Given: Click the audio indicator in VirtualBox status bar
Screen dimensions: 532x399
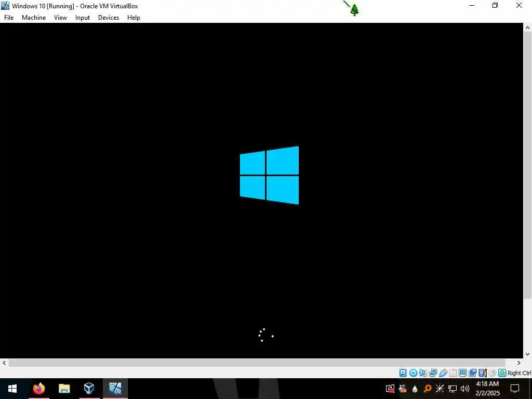Looking at the screenshot, I should point(423,373).
